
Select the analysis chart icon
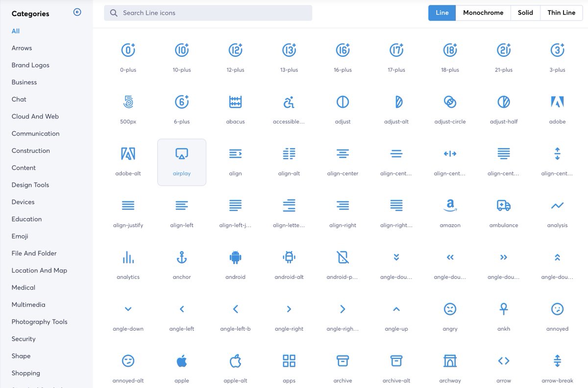557,206
